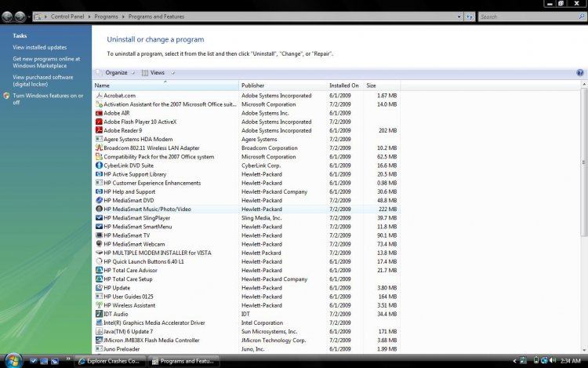Click the Broadcom 802.11 Wireless LAN Adapter icon

99,148
